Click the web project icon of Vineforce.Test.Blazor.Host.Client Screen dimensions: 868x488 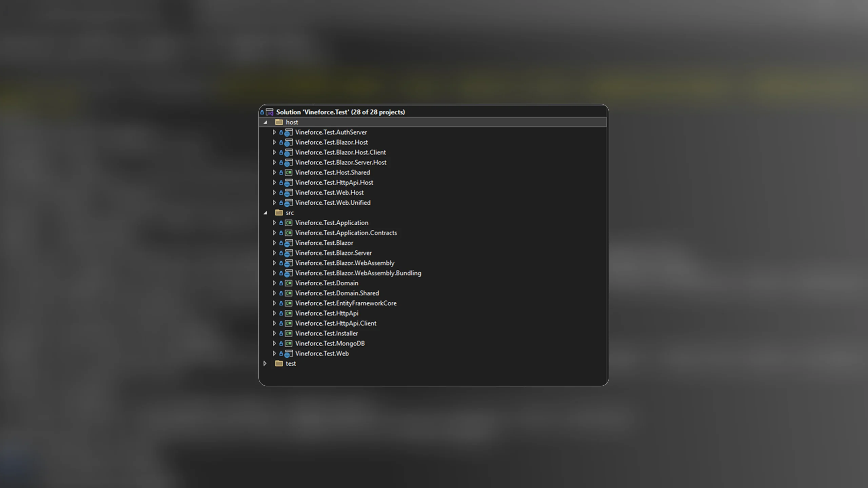289,152
